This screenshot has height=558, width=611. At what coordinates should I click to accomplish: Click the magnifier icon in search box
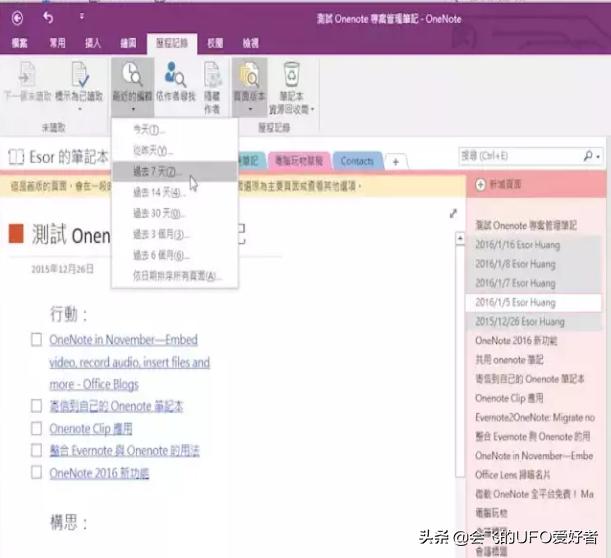click(588, 156)
